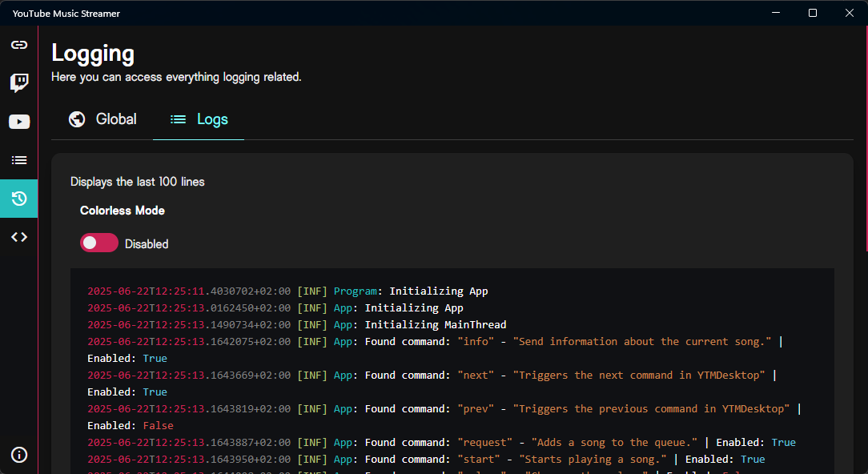Click the window vertical scrollbar
Image resolution: width=868 pixels, height=474 pixels.
[x=866, y=139]
